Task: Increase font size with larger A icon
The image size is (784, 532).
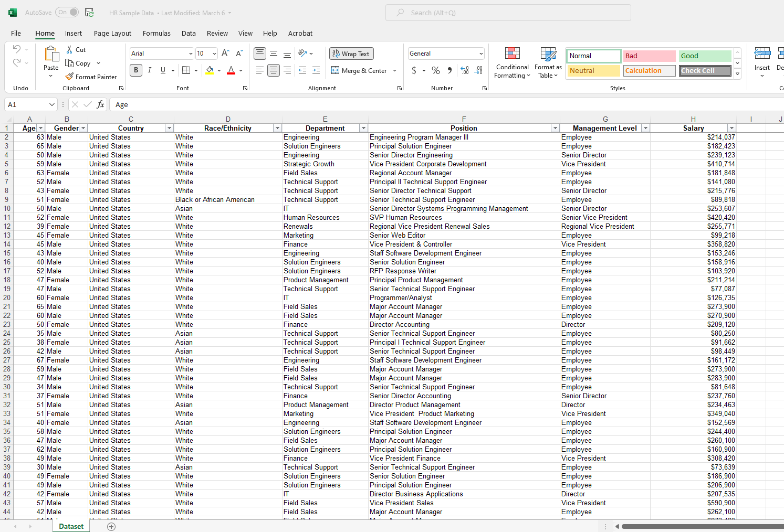Action: coord(225,53)
